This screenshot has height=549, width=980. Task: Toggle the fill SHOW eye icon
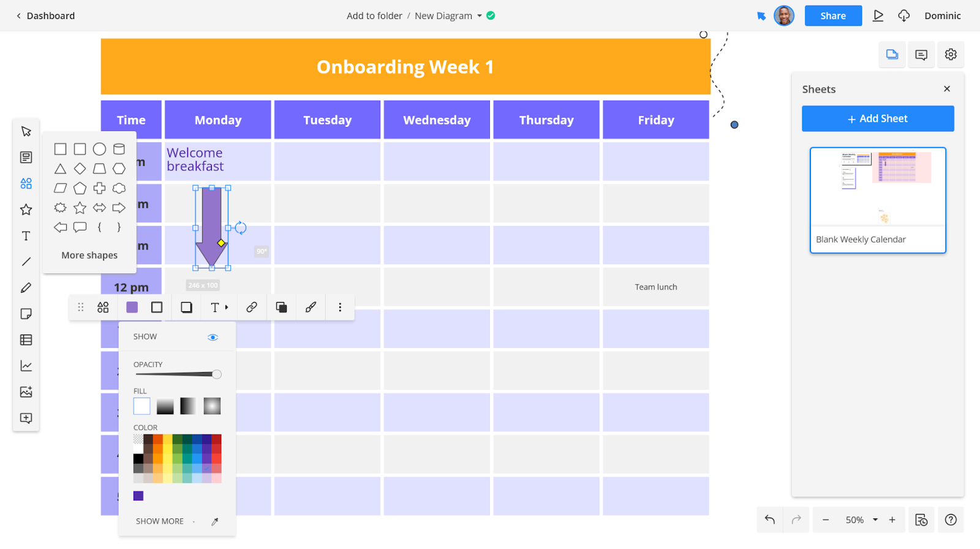213,337
